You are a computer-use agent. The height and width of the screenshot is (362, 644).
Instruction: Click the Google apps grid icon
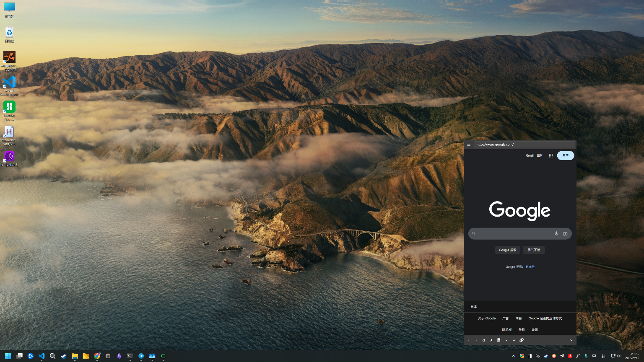click(x=551, y=155)
